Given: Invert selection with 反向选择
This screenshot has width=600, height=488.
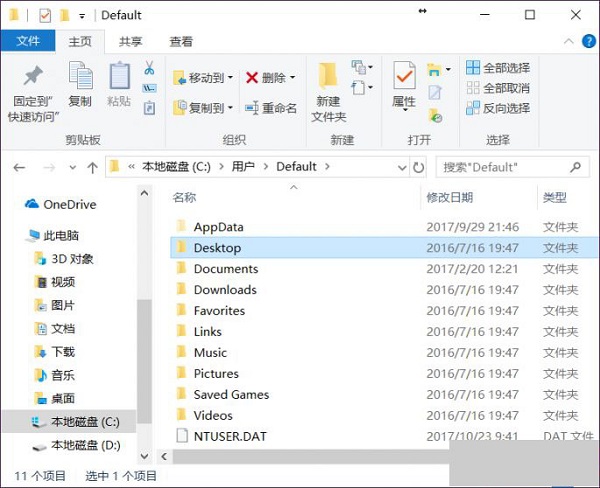Looking at the screenshot, I should [498, 108].
